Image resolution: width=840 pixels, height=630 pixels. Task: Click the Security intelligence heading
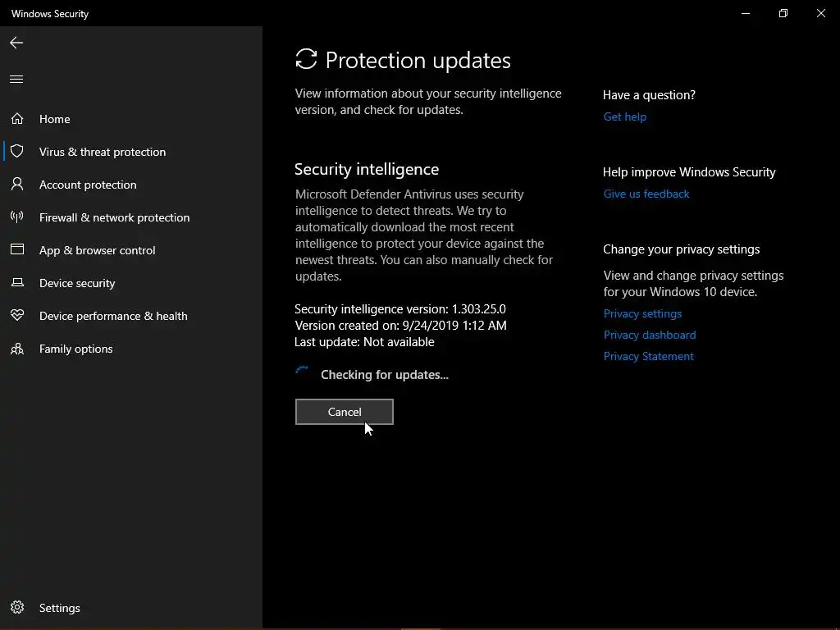[x=367, y=169]
